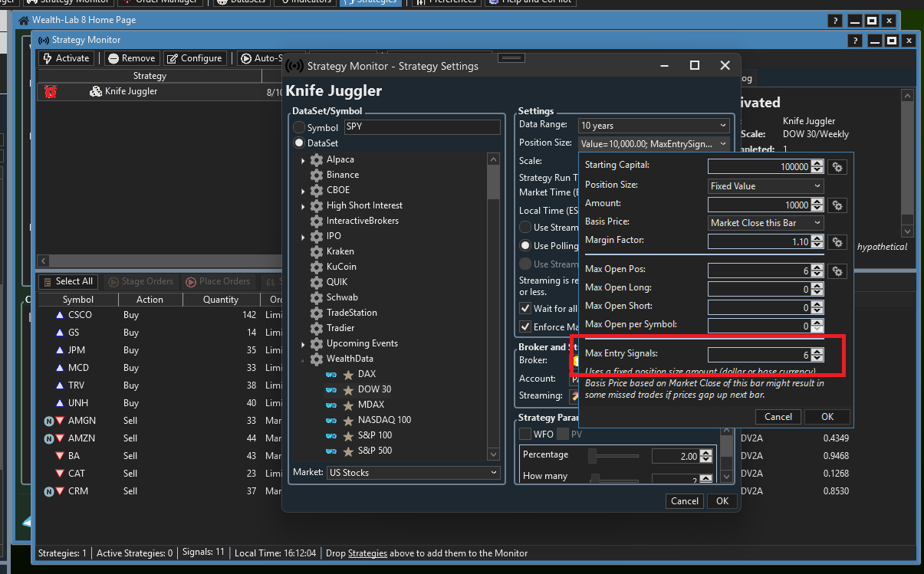Click Cancel in the position size popup
This screenshot has width=924, height=574.
[x=778, y=417]
